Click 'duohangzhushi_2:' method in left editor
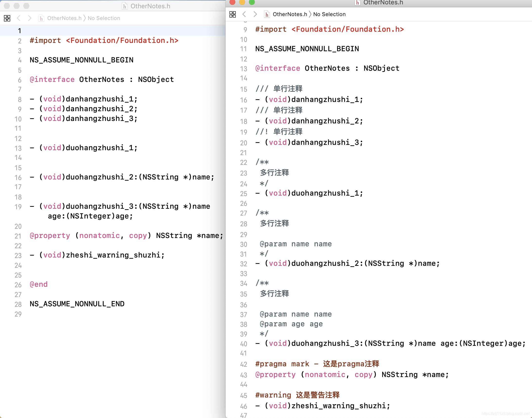 pyautogui.click(x=122, y=177)
